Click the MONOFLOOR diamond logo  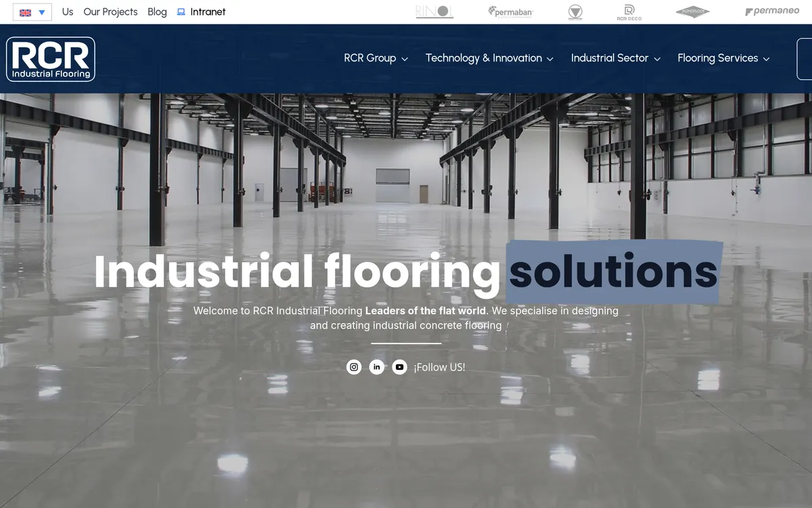(692, 12)
